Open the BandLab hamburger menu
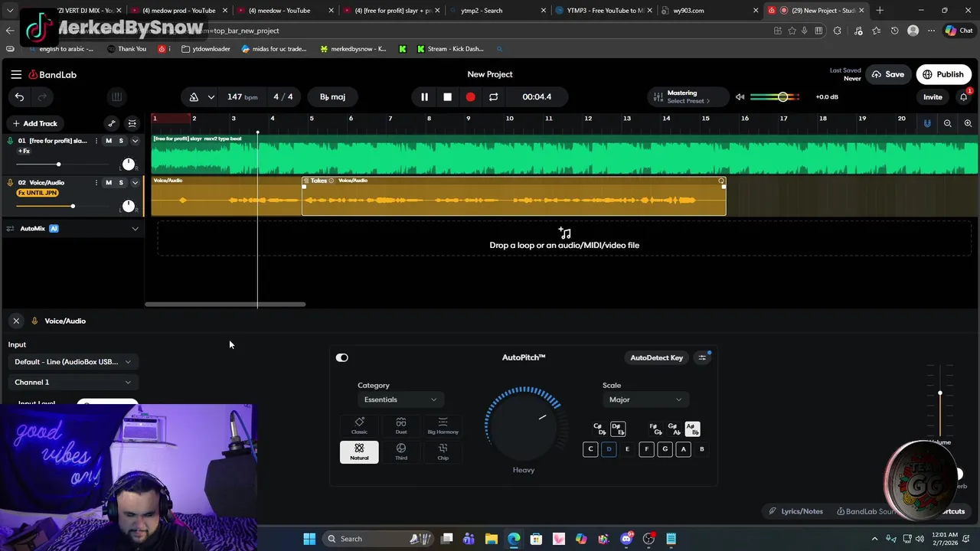This screenshot has height=551, width=980. click(x=16, y=74)
